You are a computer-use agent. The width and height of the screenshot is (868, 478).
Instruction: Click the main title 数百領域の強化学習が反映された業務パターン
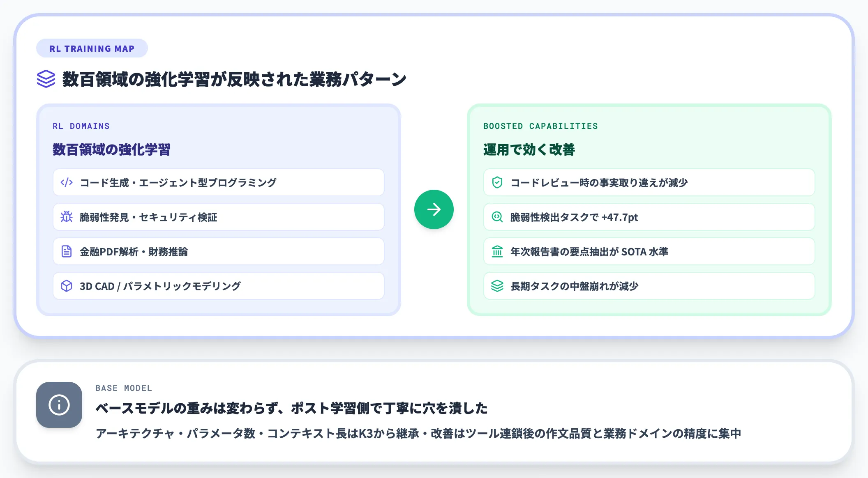point(234,79)
